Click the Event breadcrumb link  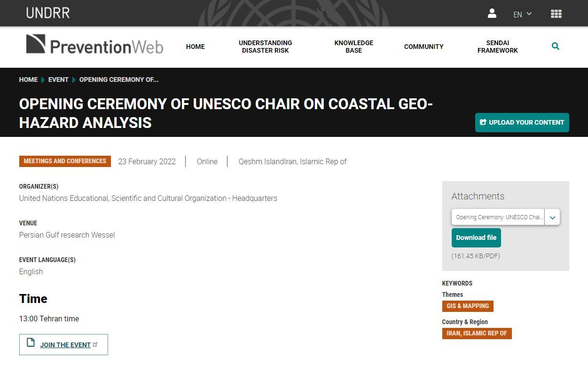pos(58,80)
